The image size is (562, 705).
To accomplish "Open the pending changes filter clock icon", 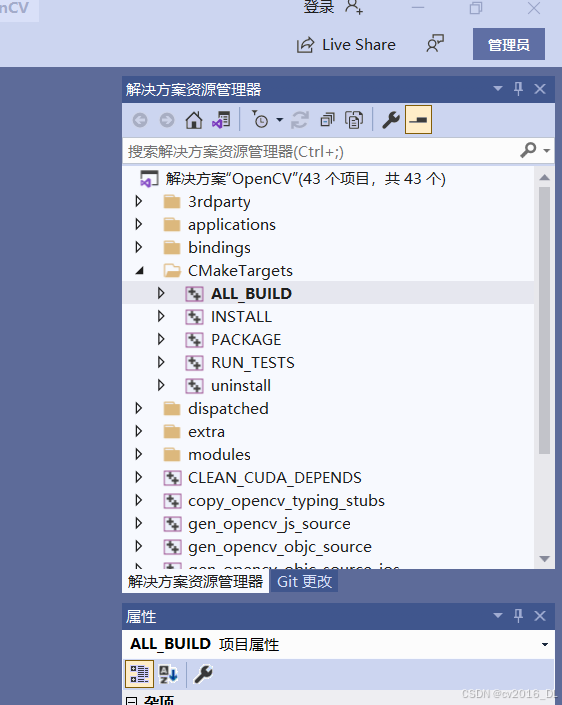I will tap(260, 120).
